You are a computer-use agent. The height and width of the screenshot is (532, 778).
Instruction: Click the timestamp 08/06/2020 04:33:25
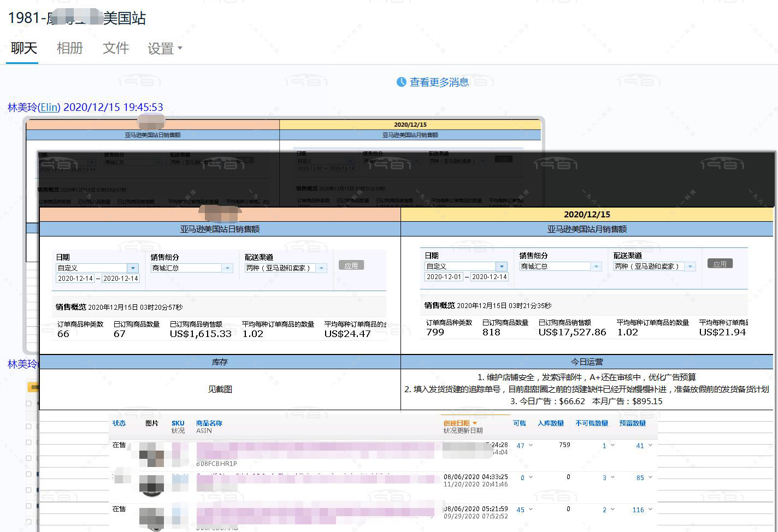pos(476,477)
